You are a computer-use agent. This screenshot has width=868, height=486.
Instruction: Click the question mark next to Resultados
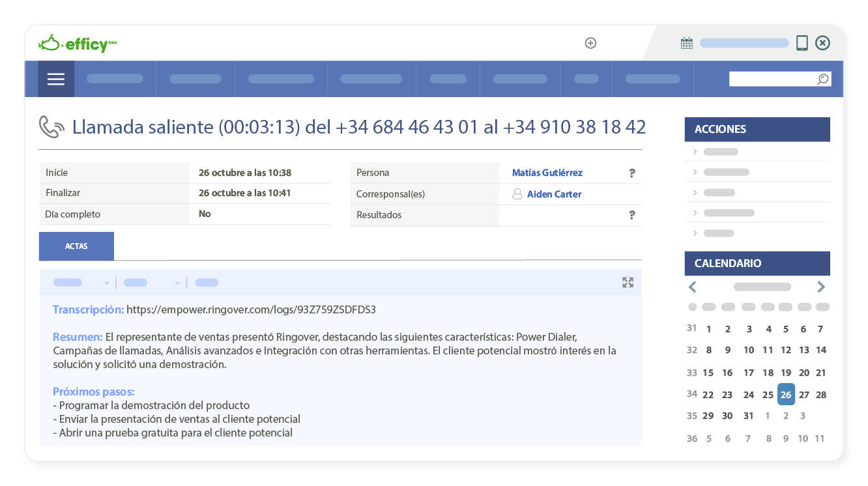pyautogui.click(x=631, y=214)
